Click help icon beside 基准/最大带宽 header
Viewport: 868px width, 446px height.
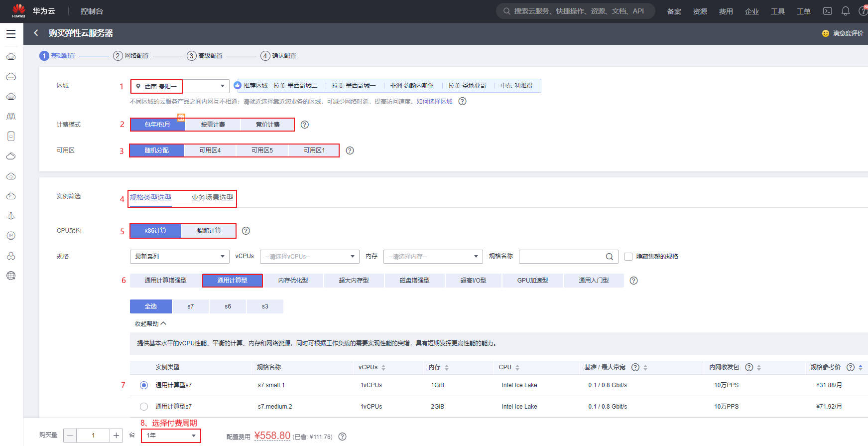point(635,367)
